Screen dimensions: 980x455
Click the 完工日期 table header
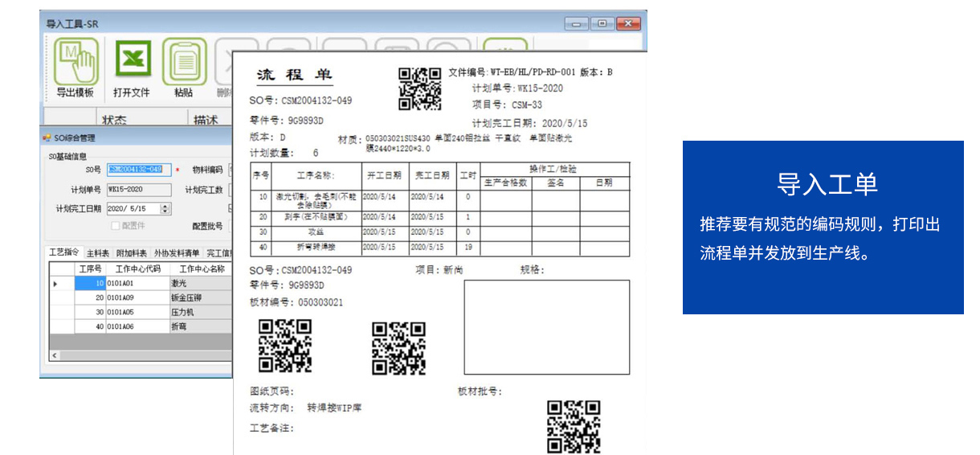pos(432,175)
